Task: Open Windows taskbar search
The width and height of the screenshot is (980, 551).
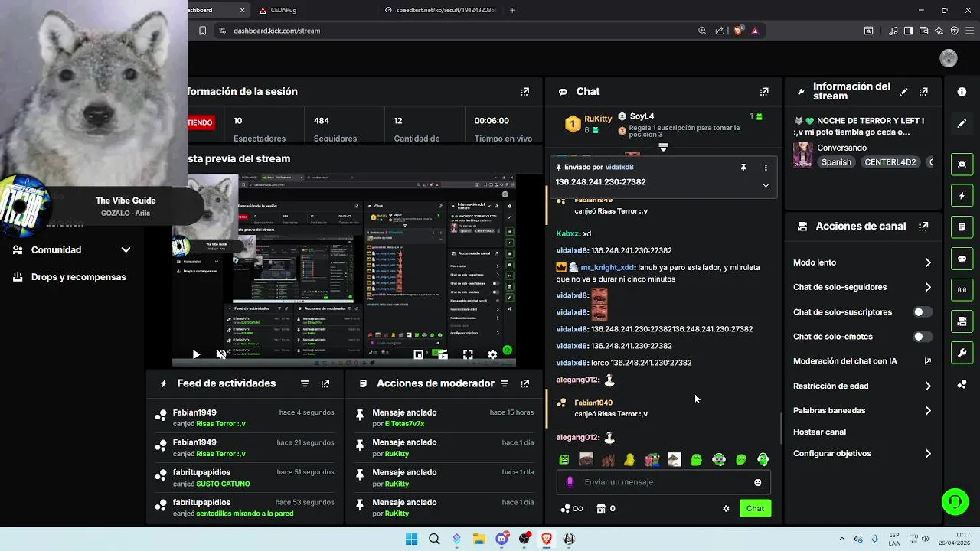Action: click(434, 539)
